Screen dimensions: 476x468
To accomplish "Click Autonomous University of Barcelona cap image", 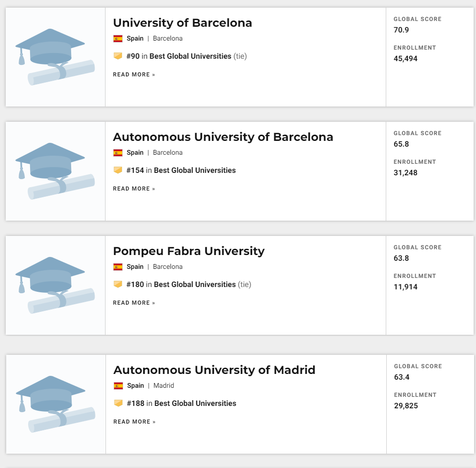I will 55,171.
